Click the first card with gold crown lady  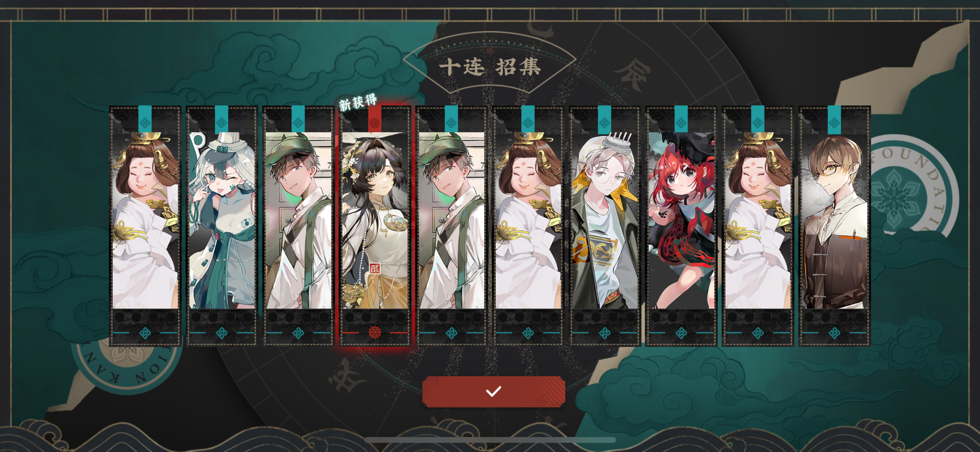[145, 226]
